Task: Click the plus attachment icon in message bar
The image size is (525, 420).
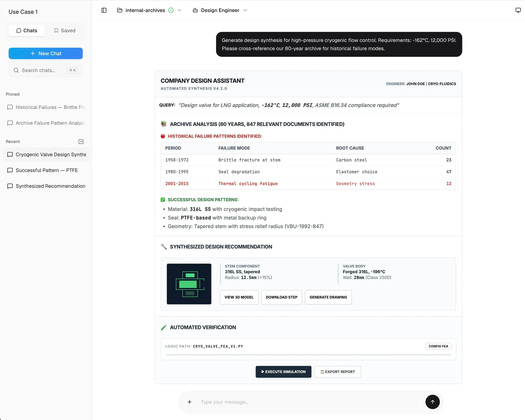Action: coord(190,402)
